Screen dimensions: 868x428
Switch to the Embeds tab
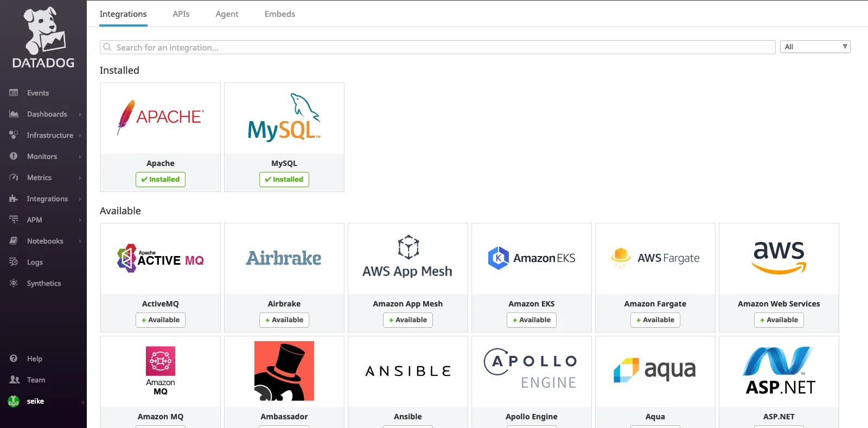pos(280,14)
